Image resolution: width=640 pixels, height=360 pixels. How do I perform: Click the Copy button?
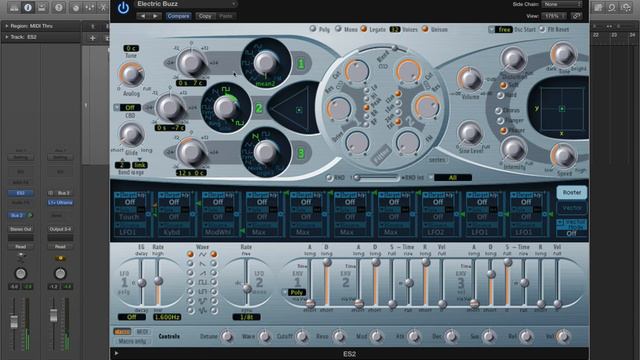[205, 16]
